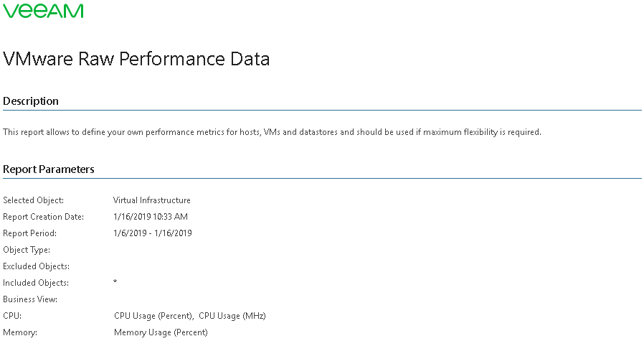Click the Report Period label
Screen dimensions: 644x341
pyautogui.click(x=29, y=233)
